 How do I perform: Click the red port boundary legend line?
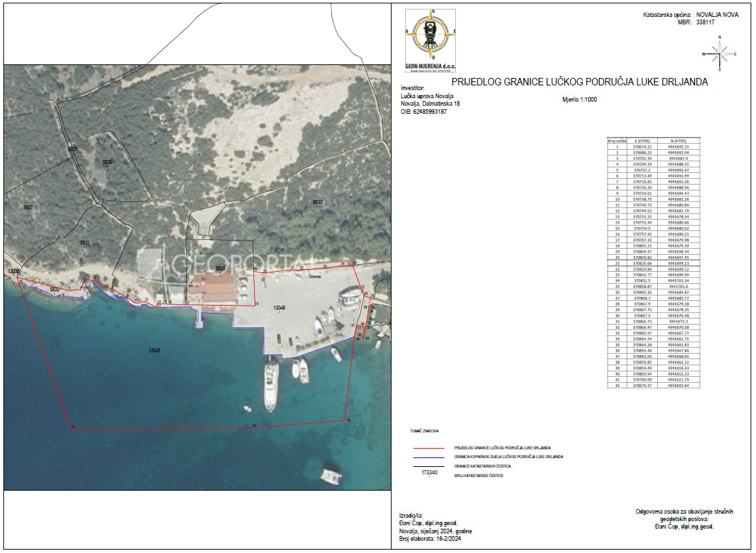[429, 448]
